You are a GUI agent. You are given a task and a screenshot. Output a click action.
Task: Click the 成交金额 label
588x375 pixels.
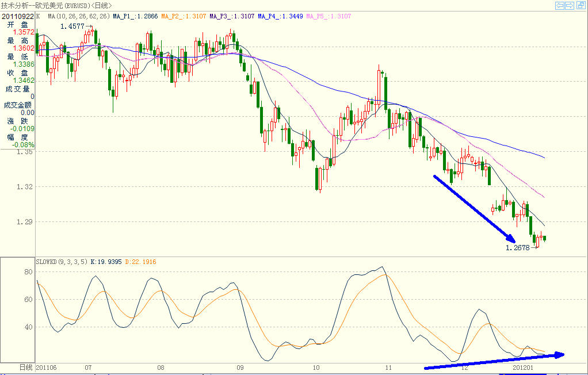[x=18, y=105]
